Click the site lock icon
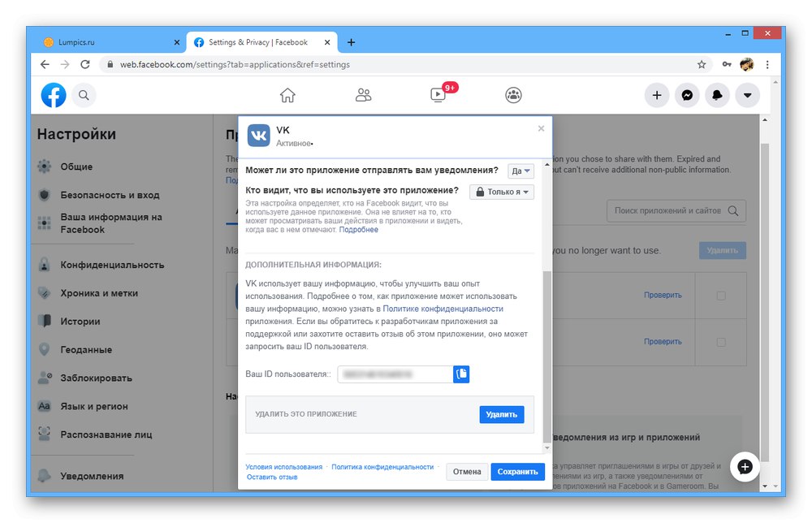The image size is (812, 523). point(110,65)
